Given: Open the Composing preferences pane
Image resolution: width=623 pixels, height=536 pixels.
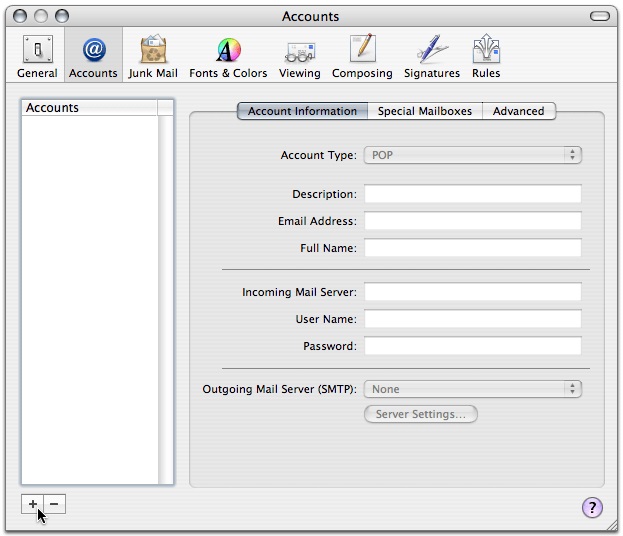Looking at the screenshot, I should (362, 56).
